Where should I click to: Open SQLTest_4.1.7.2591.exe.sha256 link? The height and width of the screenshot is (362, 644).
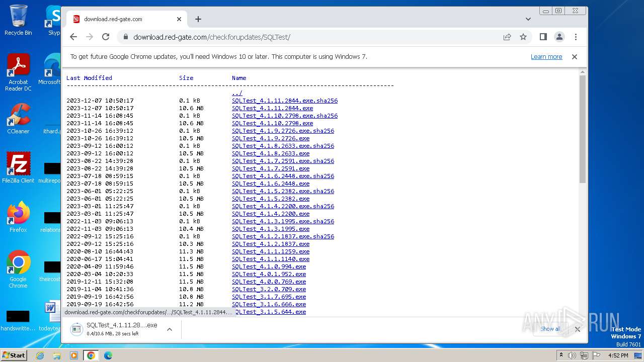(x=283, y=161)
